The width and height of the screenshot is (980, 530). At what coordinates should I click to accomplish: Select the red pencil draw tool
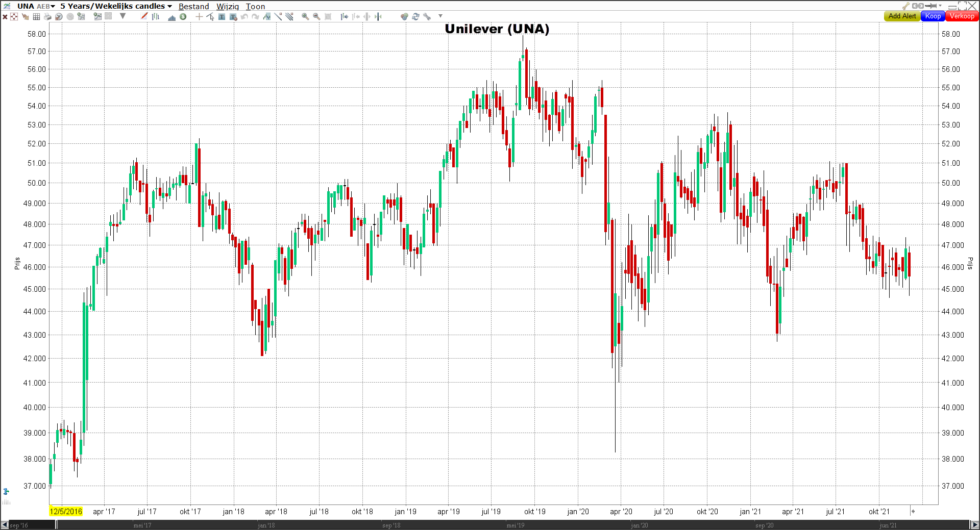click(144, 16)
